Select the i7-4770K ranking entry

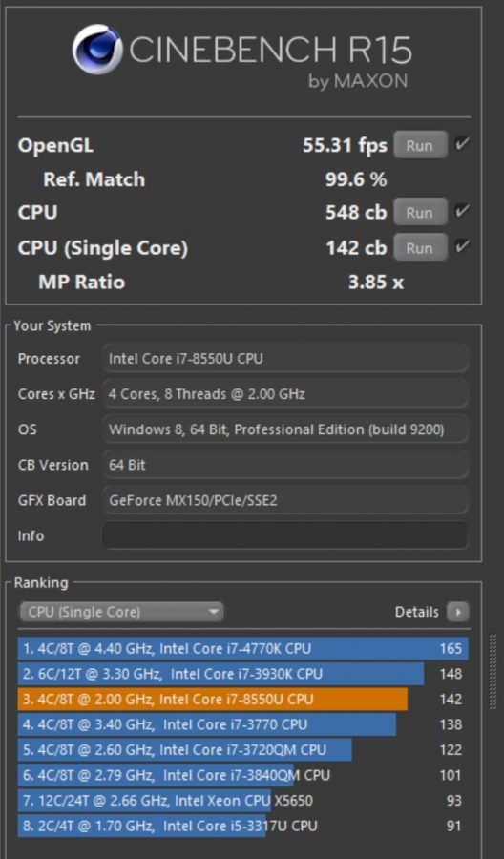point(242,648)
